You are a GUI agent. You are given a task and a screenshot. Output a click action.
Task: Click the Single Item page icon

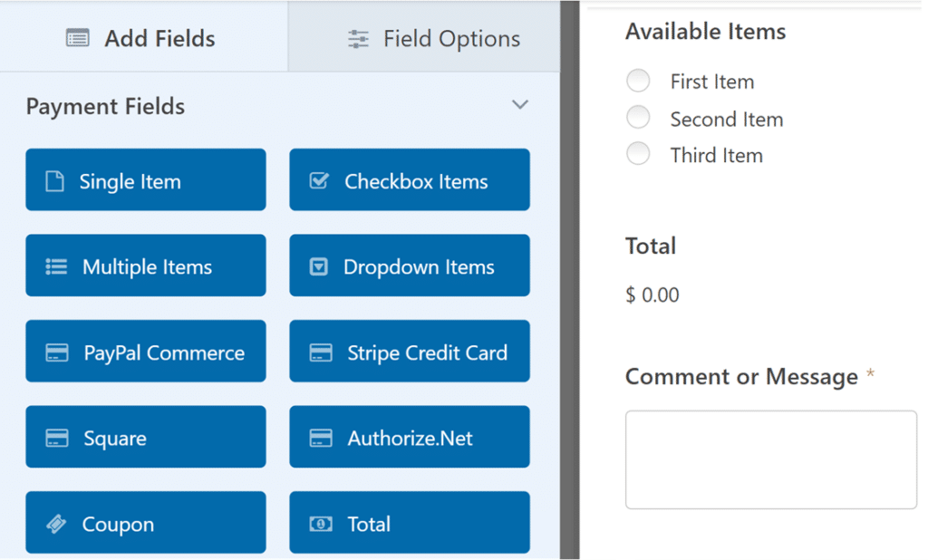pos(56,179)
